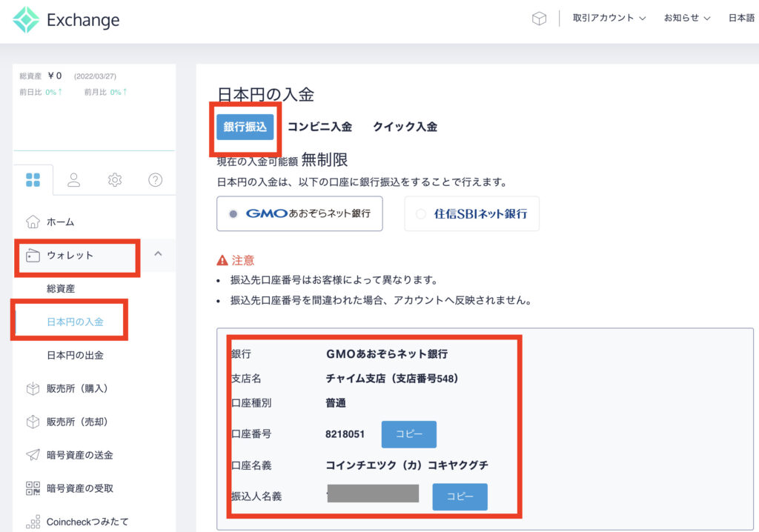Go to 販売所（購入）
The width and height of the screenshot is (759, 532).
(77, 388)
